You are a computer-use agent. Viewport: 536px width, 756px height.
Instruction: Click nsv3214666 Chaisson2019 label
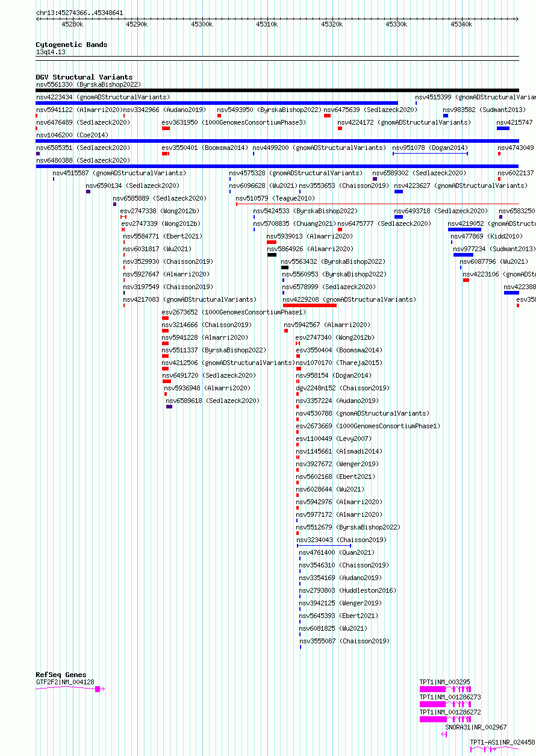207,325
